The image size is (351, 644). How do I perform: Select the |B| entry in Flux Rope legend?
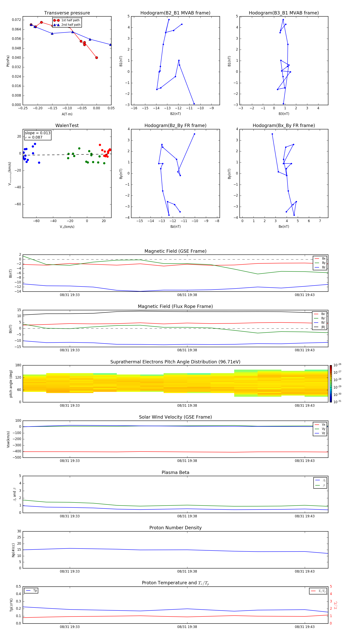(320, 327)
